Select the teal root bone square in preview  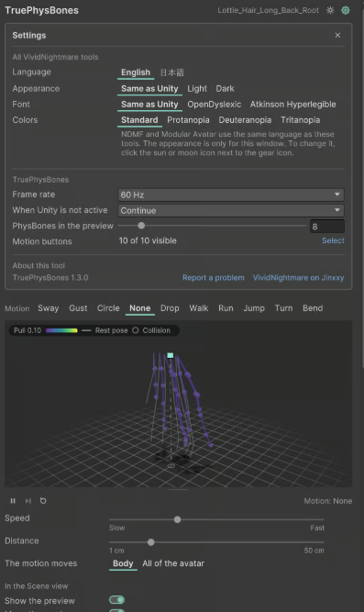[171, 355]
